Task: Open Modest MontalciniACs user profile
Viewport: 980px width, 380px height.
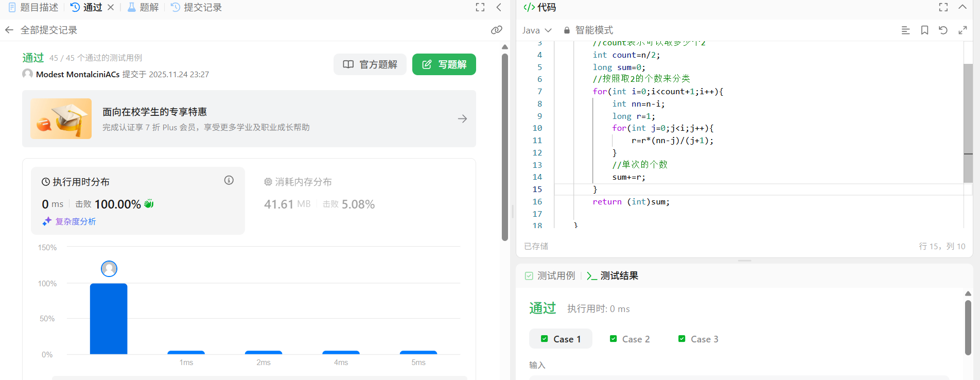Action: [x=78, y=74]
